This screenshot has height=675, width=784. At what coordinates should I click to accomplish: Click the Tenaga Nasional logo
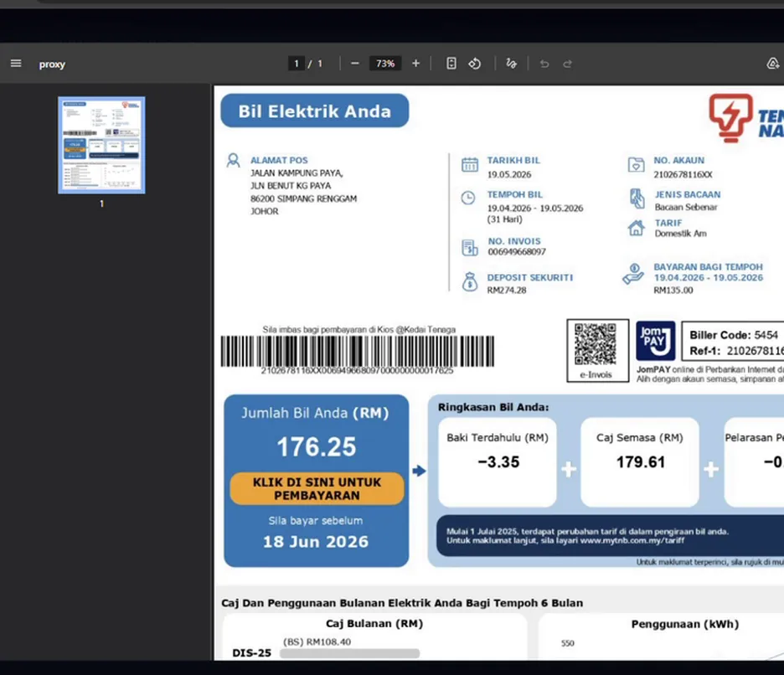pyautogui.click(x=746, y=118)
